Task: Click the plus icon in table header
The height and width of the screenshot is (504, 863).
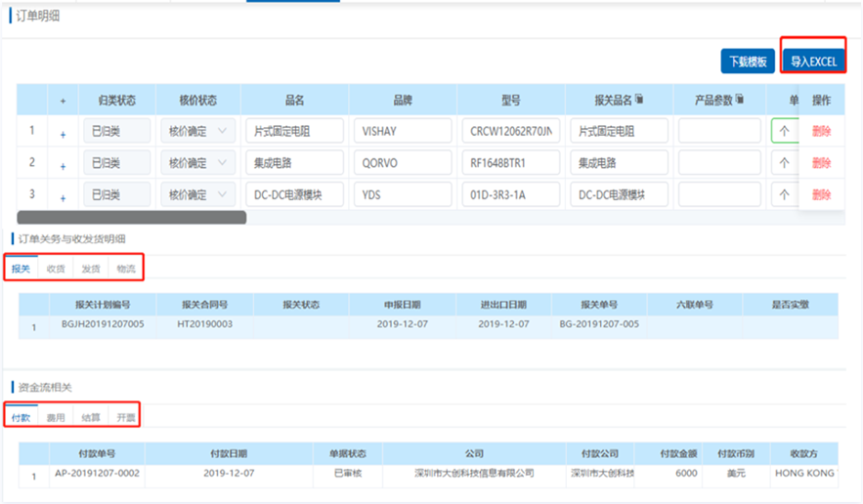Action: coord(64,101)
